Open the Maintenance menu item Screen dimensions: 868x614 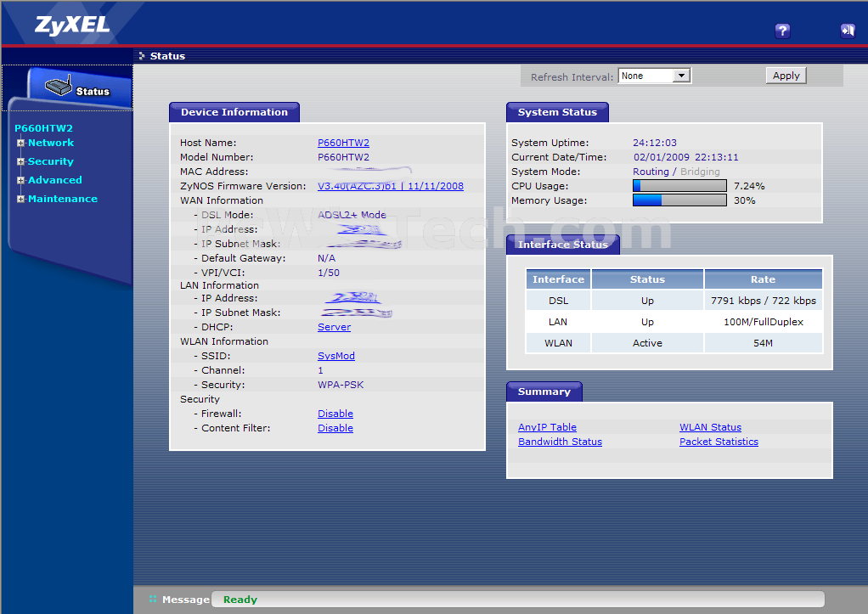pyautogui.click(x=63, y=200)
